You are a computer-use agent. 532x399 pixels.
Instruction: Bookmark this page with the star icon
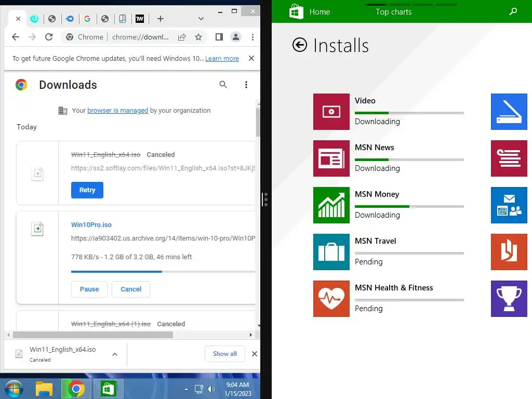(198, 37)
